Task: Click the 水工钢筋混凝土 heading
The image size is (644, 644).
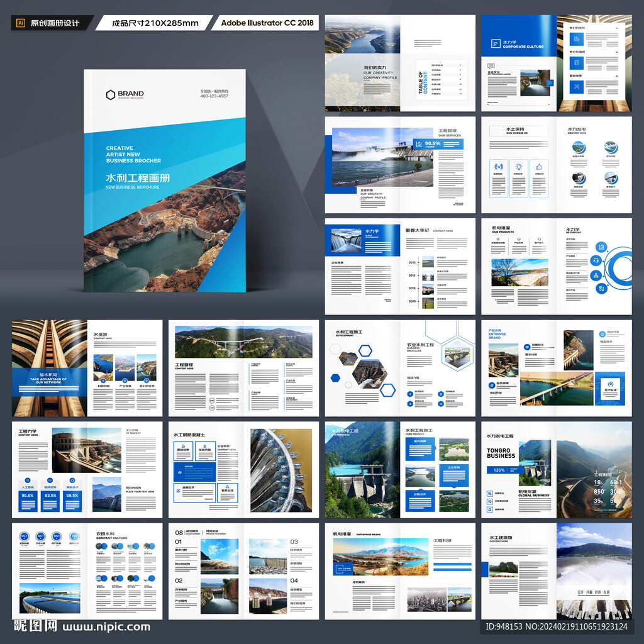Action: [x=189, y=435]
